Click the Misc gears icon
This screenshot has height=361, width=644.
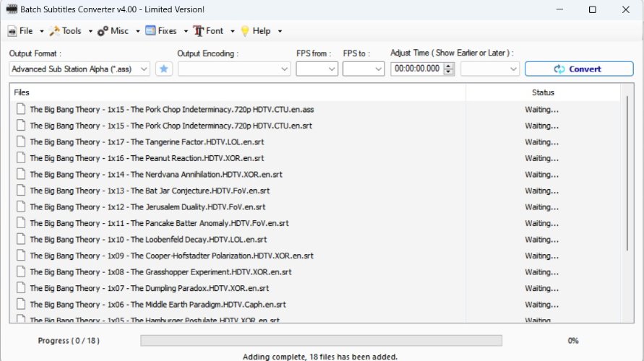pos(103,31)
